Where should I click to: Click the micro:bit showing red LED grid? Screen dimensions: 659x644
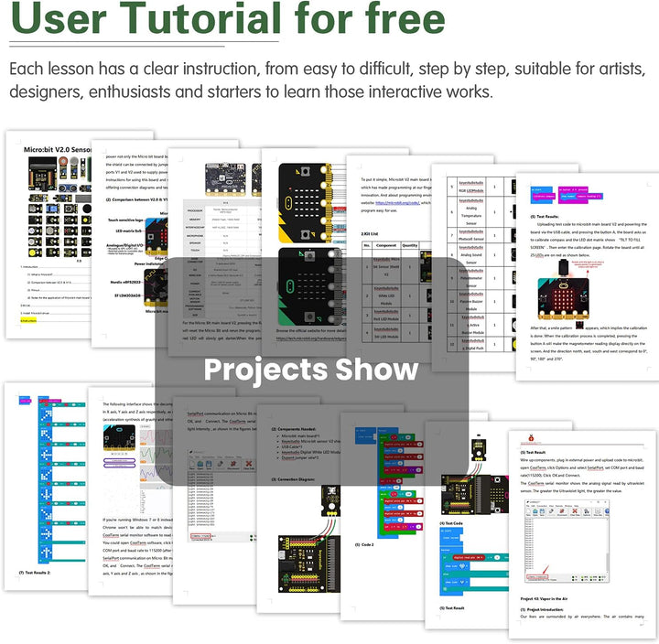tap(563, 298)
